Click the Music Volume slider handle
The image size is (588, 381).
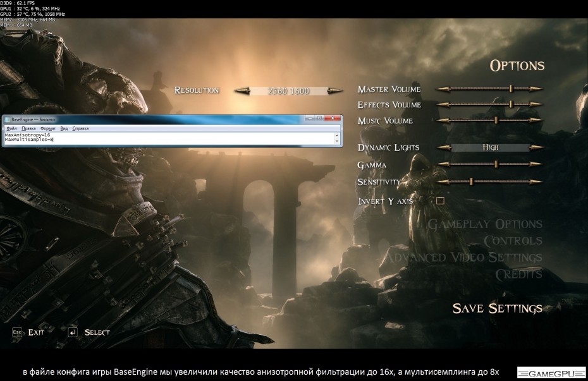[x=496, y=120]
